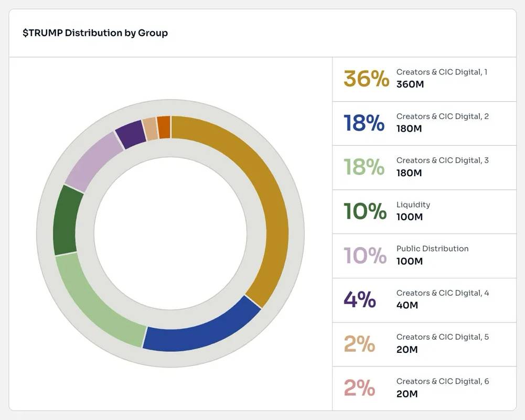Viewport: 525px width, 420px height.
Task: Click the orange 2% donut segment
Action: tap(164, 127)
